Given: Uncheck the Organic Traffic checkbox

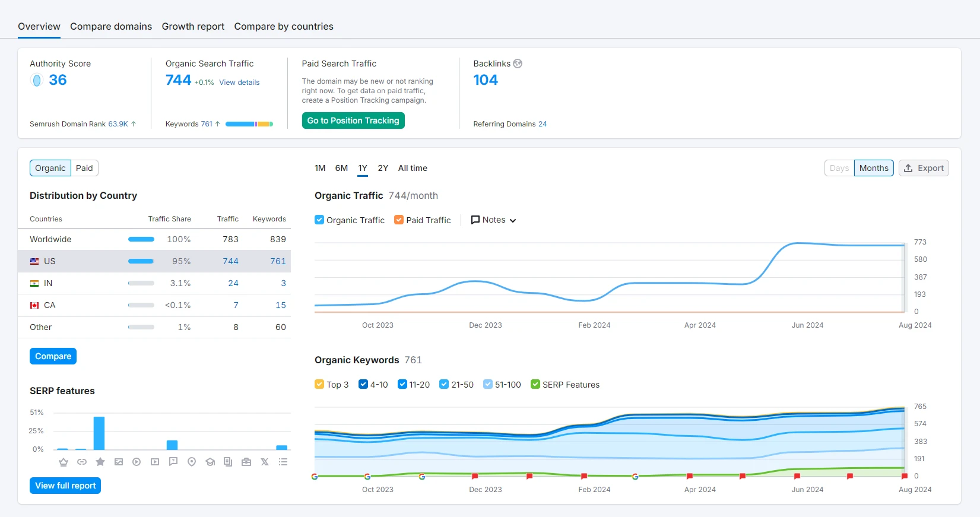Looking at the screenshot, I should click(x=319, y=220).
